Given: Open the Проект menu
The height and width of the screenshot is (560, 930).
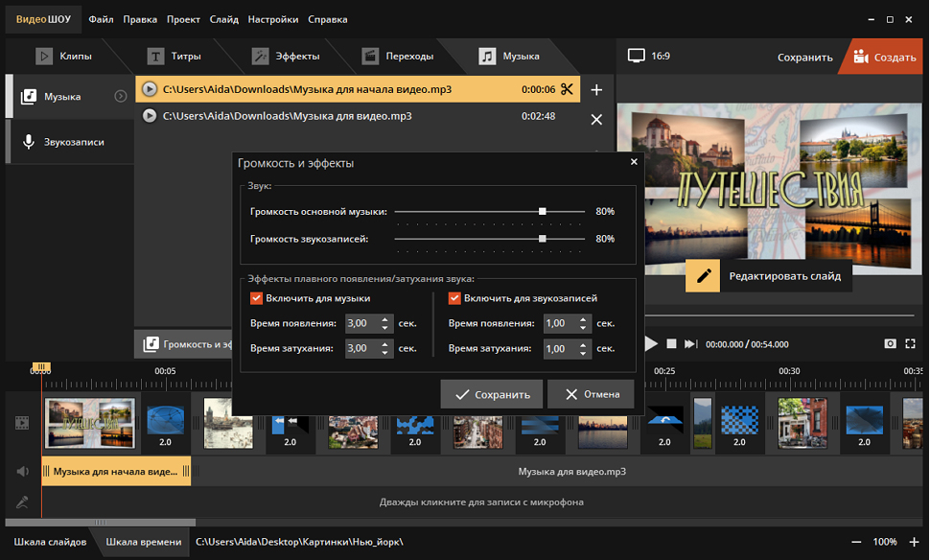Looking at the screenshot, I should click(183, 19).
